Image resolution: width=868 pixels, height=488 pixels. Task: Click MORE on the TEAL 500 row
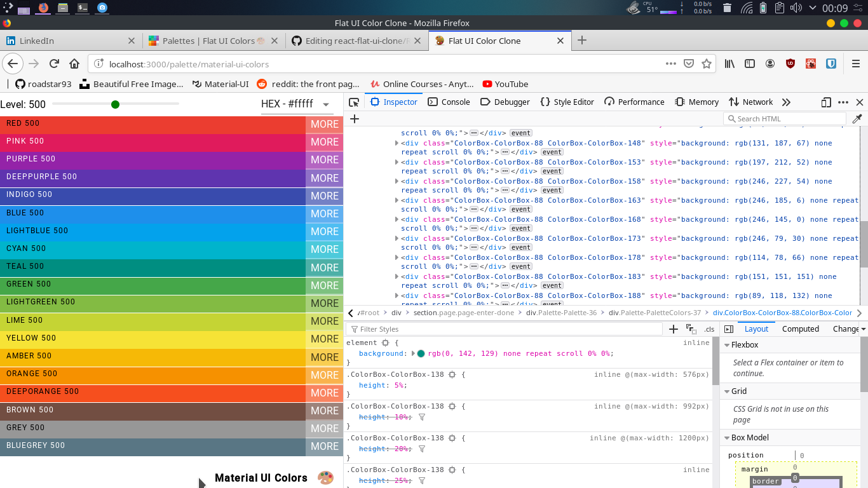click(x=324, y=268)
